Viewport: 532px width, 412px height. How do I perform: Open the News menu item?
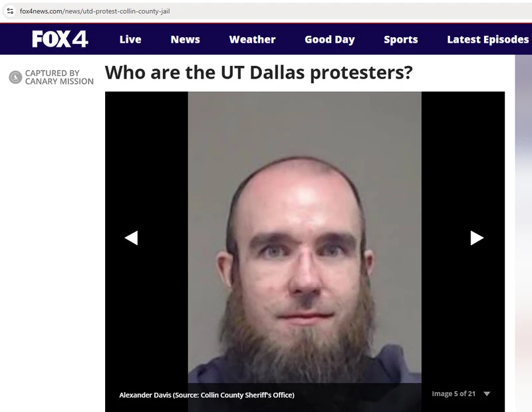186,39
